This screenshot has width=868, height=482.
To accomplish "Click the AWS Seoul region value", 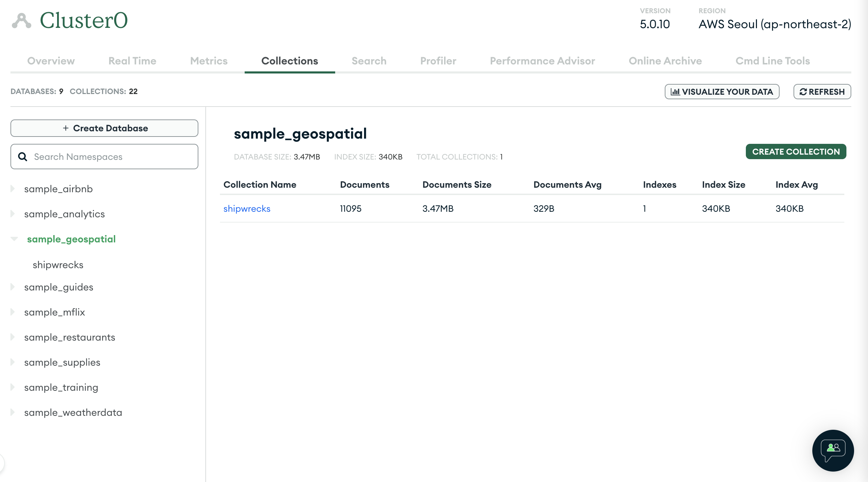I will pos(775,24).
